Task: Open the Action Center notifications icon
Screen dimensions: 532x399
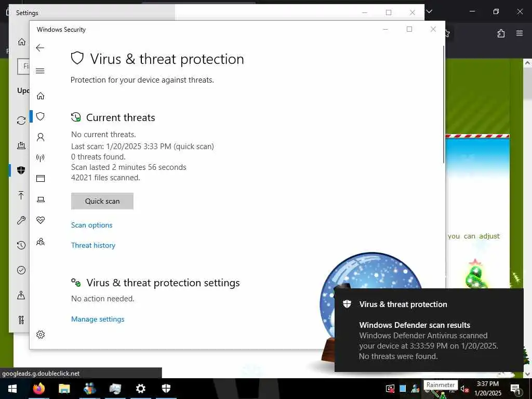Action: (515, 389)
